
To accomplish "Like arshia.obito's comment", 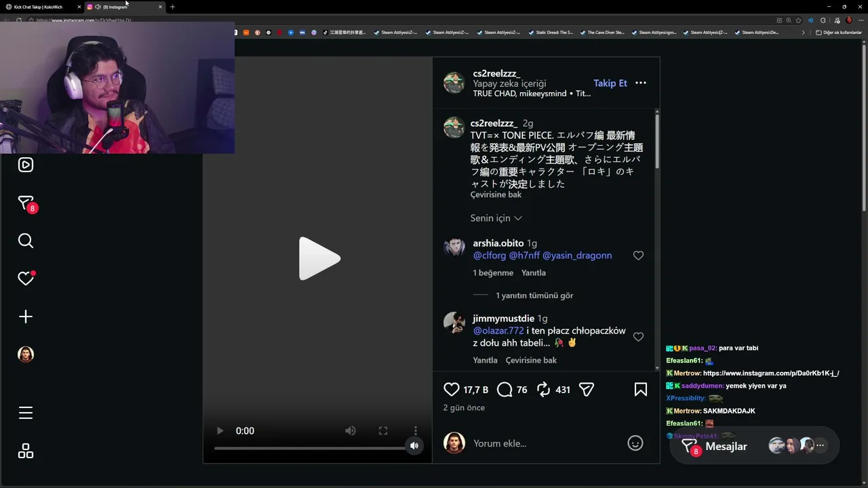I will coord(638,256).
